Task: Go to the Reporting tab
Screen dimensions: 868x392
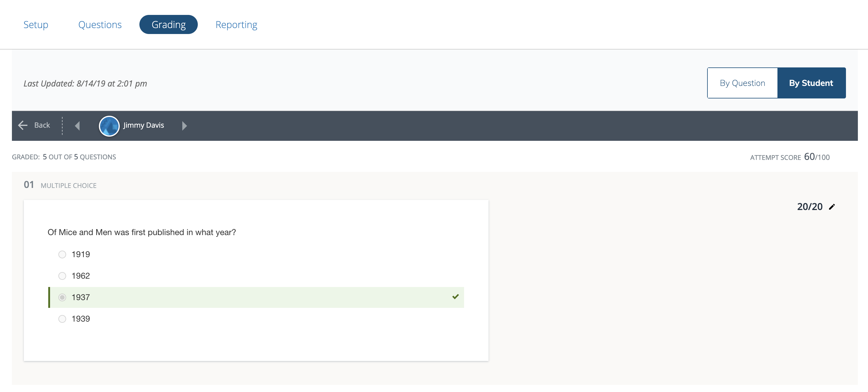Action: click(x=236, y=25)
